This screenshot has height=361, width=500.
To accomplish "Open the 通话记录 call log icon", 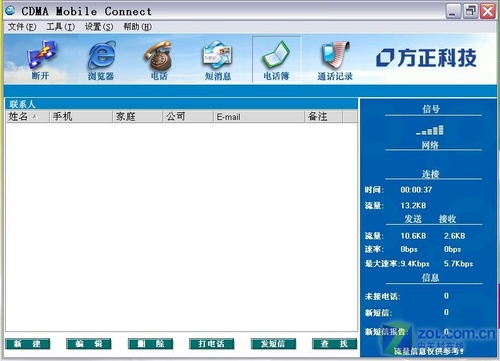I will tap(335, 60).
